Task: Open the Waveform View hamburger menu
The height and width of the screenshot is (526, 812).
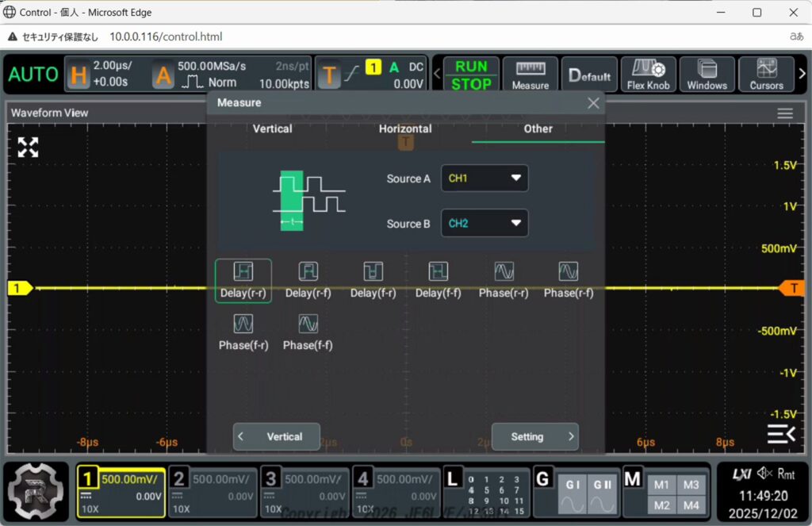Action: 785,113
